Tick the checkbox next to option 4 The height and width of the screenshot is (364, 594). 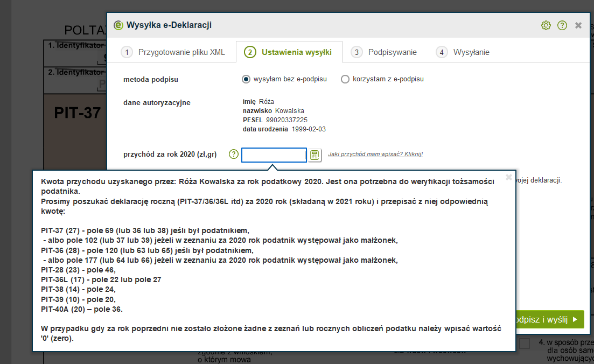(525, 343)
